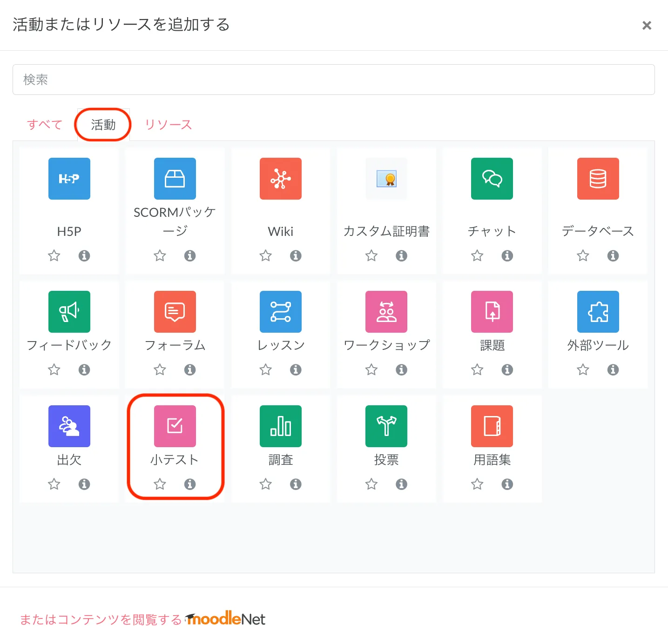Switch to the すべて tab
Screen dimensions: 668x644
click(45, 125)
